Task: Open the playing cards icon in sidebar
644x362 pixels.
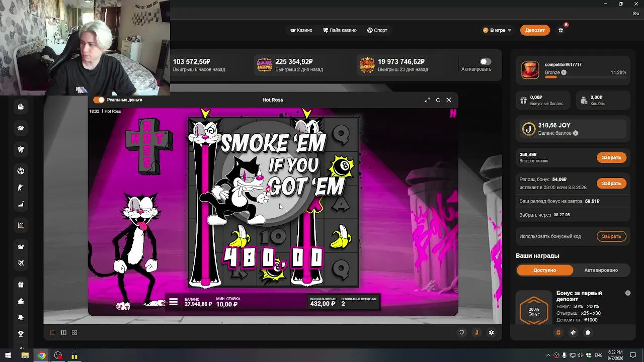Action: 21,149
